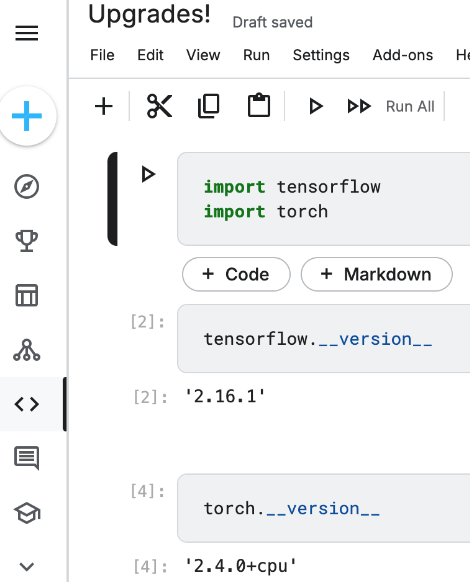Screen dimensions: 470x582
Task: Open Models icon in sidebar
Action: click(27, 350)
